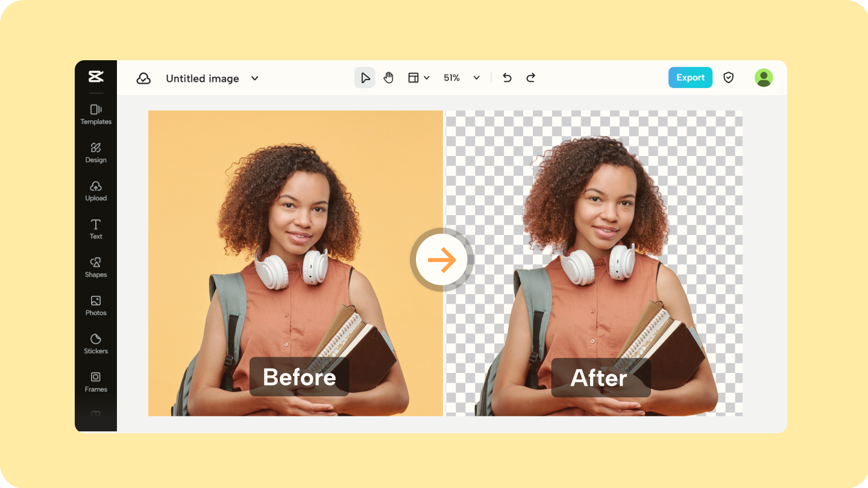Click the shield security icon
The image size is (868, 488).
729,78
